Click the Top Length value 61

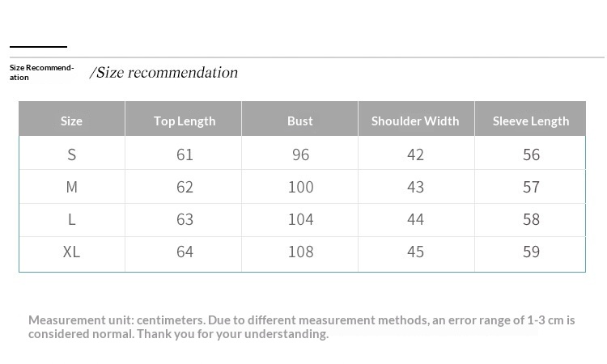[x=185, y=154]
